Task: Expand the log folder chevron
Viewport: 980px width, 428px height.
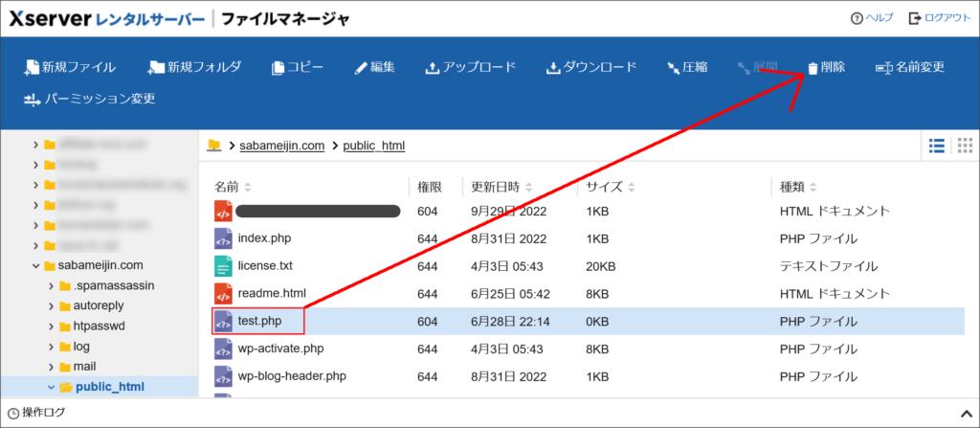Action: (51, 346)
